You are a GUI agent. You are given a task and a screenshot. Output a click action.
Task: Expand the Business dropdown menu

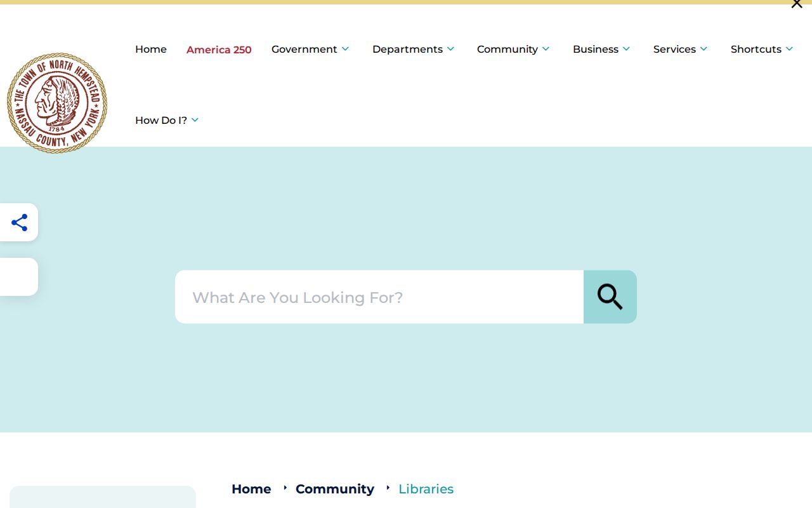click(601, 49)
